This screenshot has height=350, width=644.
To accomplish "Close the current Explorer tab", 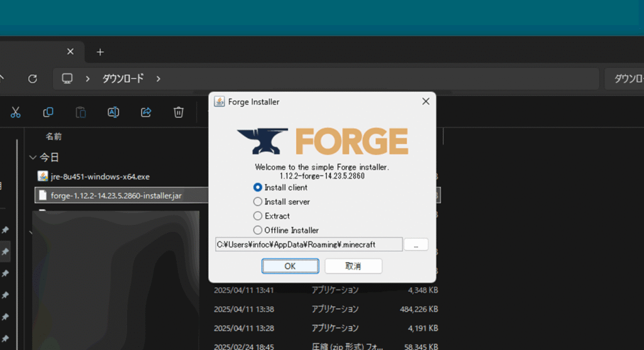I will [70, 52].
